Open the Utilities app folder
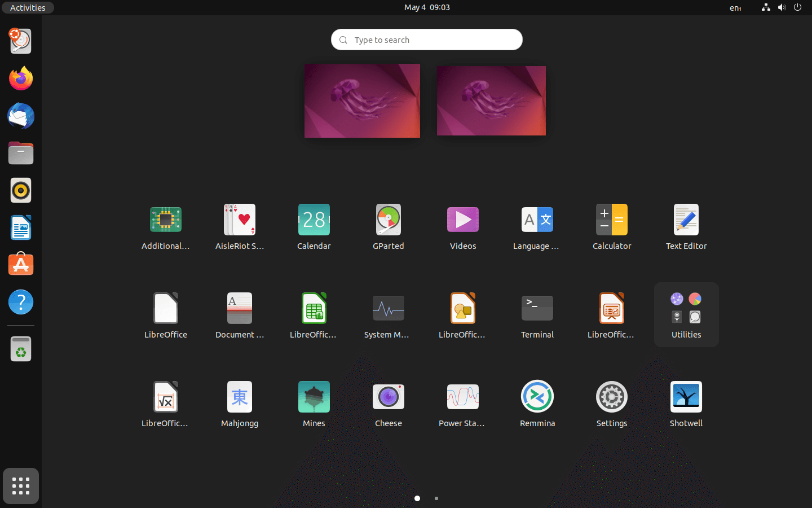Viewport: 812px width, 508px height. (686, 314)
